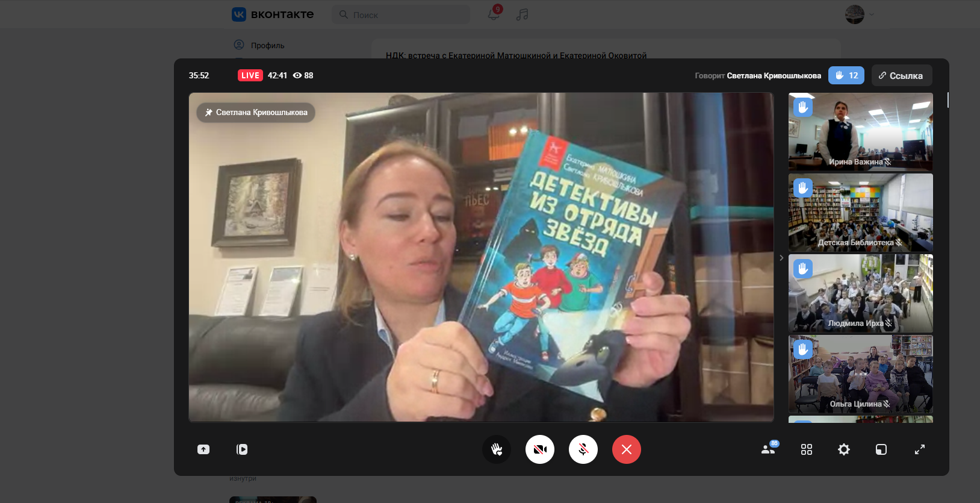Unmute the microphone
Viewport: 980px width, 503px height.
tap(583, 449)
